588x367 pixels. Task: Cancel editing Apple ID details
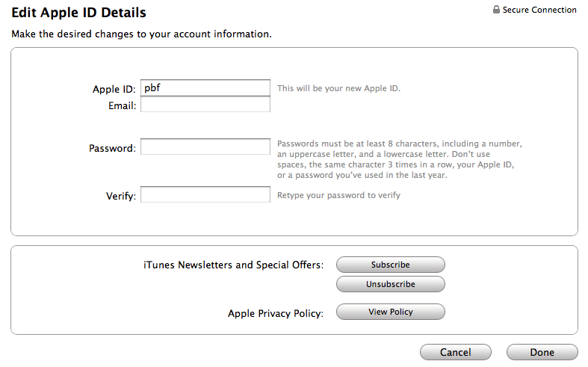point(455,352)
